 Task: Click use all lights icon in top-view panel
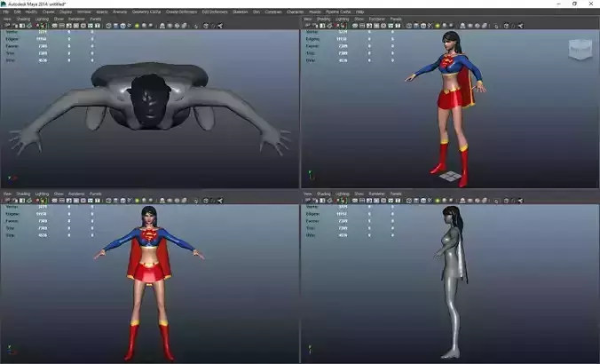pos(137,26)
